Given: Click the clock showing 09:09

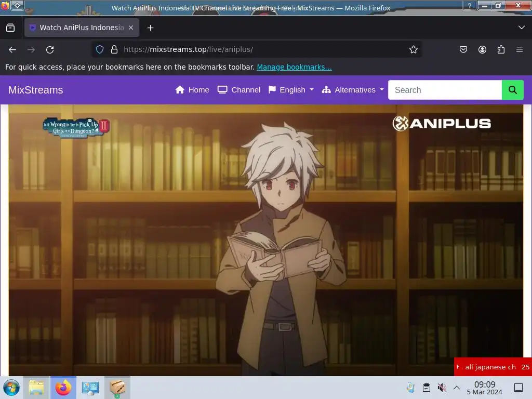Looking at the screenshot, I should [485, 388].
